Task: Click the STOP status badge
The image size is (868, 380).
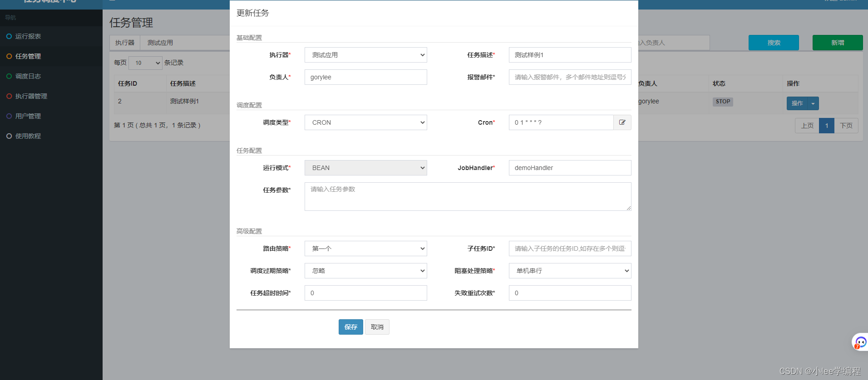Action: [723, 102]
